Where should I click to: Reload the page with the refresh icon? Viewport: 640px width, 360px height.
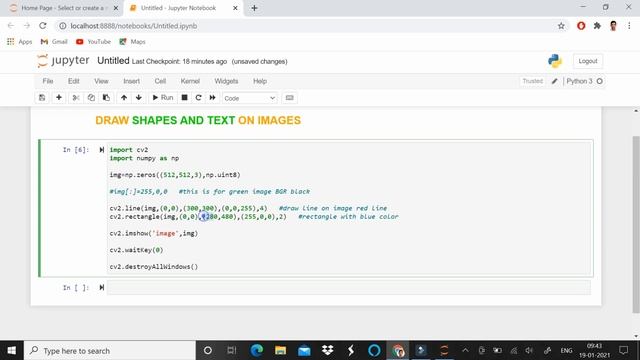click(x=43, y=26)
